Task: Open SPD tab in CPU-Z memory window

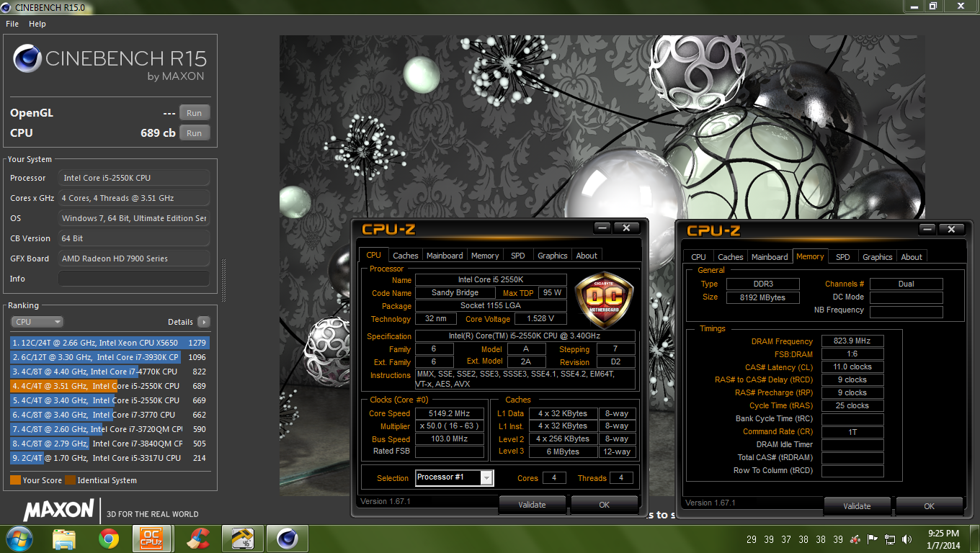Action: click(843, 257)
